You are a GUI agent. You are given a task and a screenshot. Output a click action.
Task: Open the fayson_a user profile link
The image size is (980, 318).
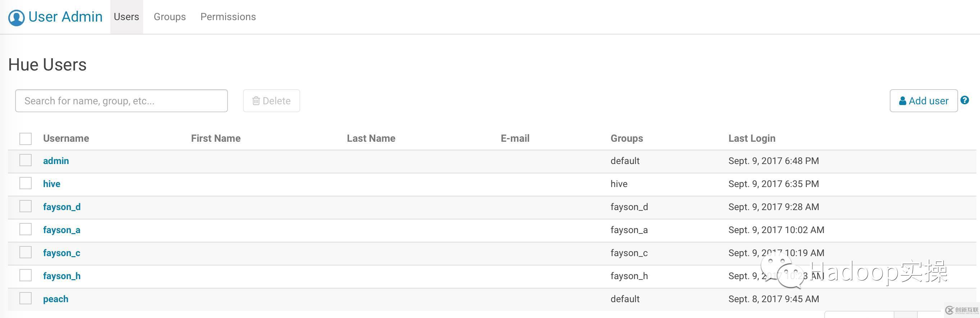[x=61, y=230]
